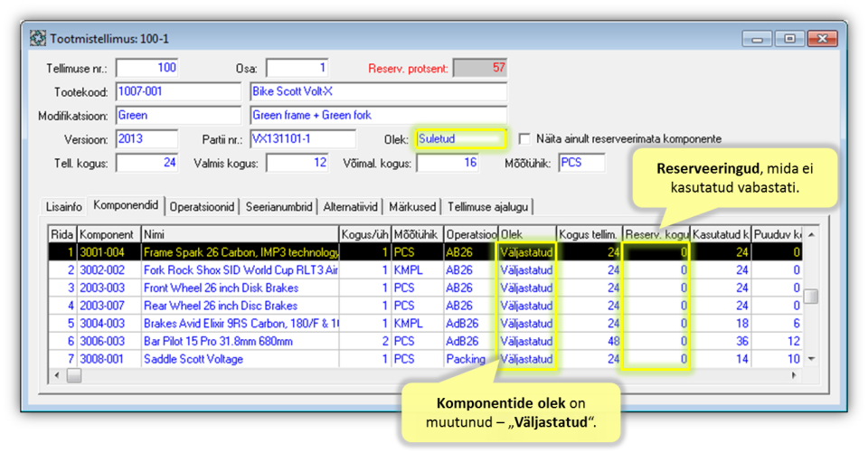Screen dimensions: 868x453
Task: Click the Tootmistellimus window title icon
Action: point(38,39)
